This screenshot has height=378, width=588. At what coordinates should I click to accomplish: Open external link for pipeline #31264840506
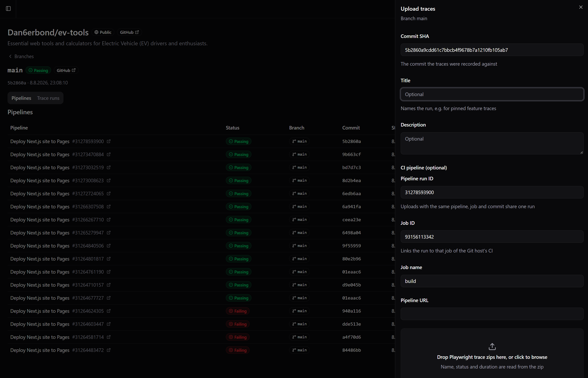(x=109, y=246)
